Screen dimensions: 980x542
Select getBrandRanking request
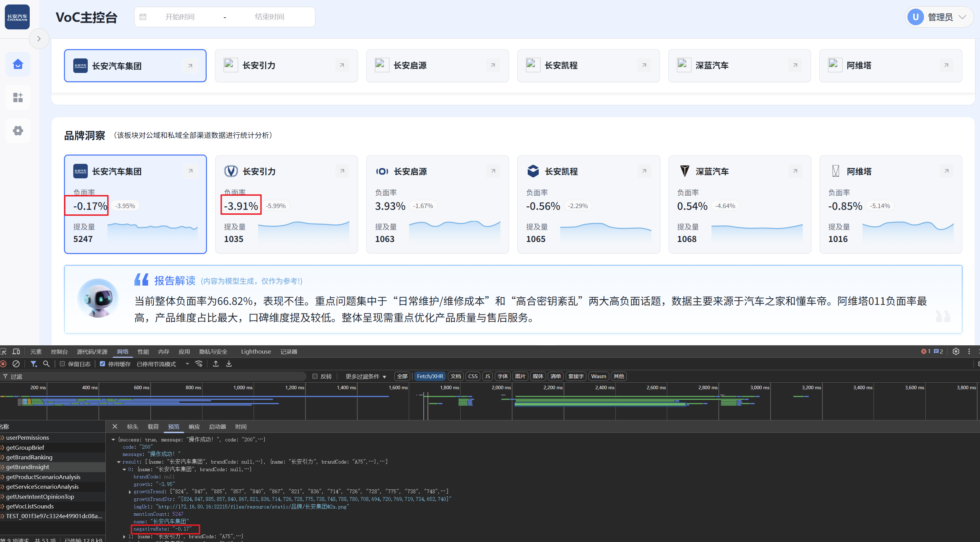(53, 457)
